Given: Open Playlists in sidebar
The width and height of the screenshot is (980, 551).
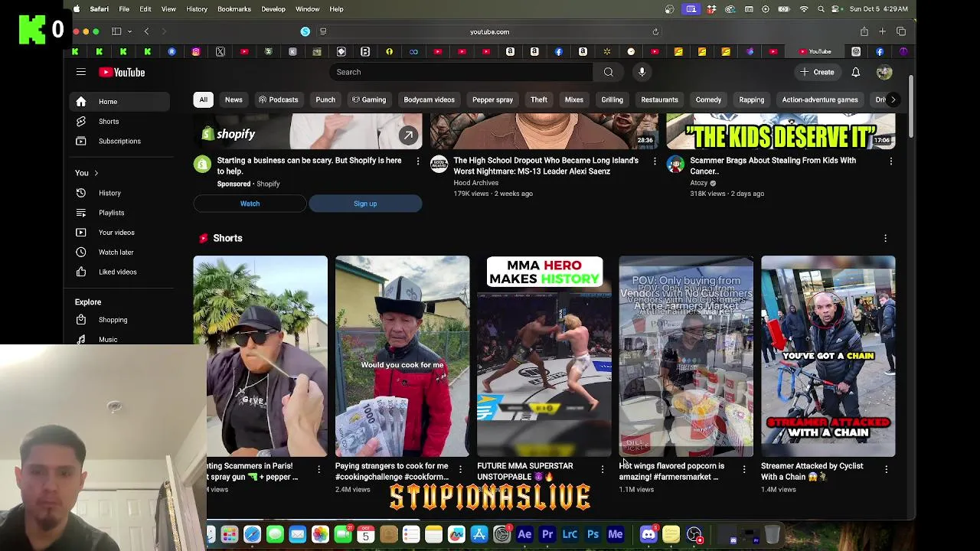Looking at the screenshot, I should [x=111, y=213].
